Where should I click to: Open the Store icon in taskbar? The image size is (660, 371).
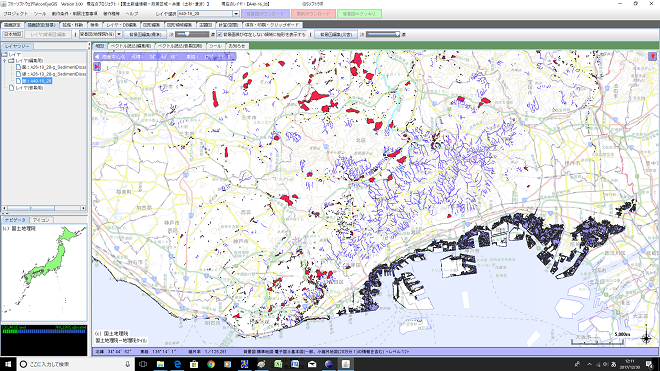click(194, 364)
